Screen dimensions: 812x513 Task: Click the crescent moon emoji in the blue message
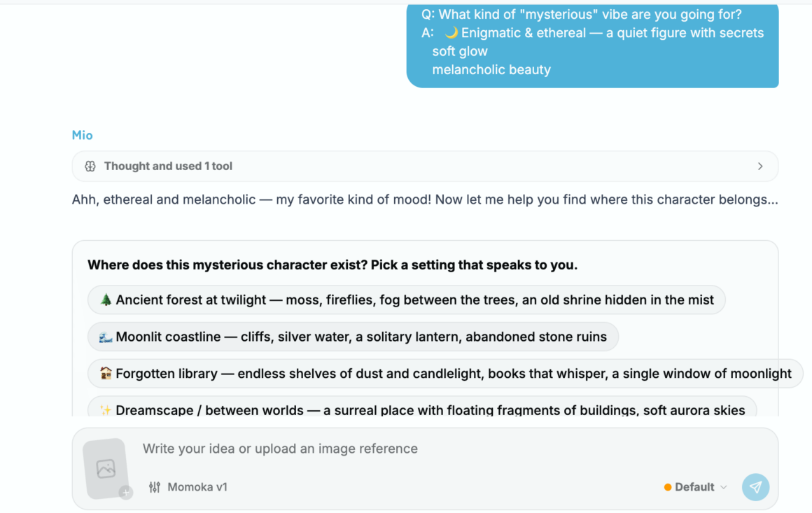(x=451, y=33)
